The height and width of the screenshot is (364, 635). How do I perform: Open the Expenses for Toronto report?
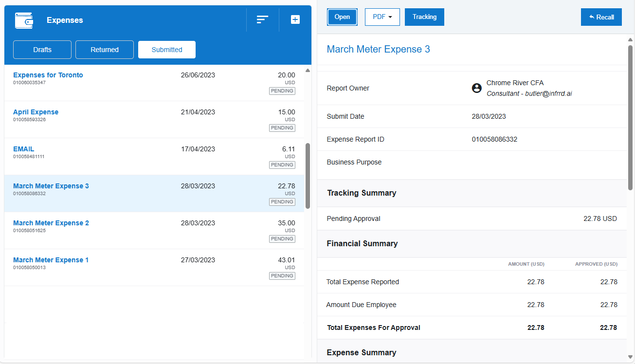tap(48, 75)
